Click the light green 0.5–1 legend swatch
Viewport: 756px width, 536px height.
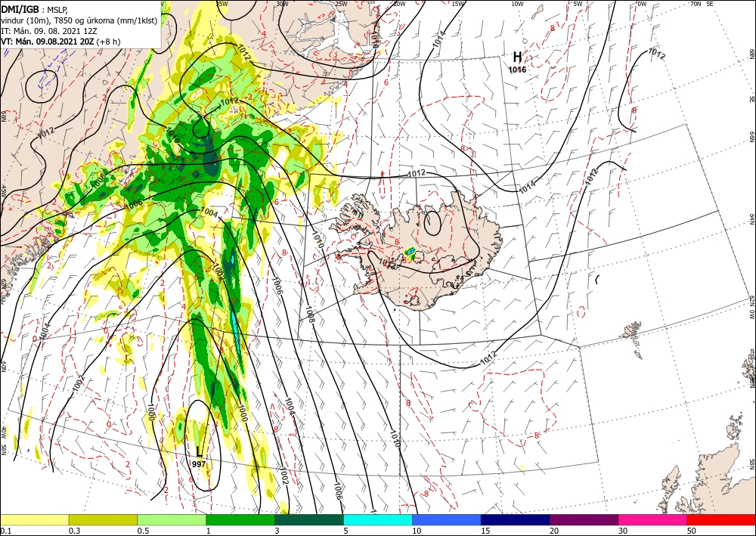[x=172, y=519]
